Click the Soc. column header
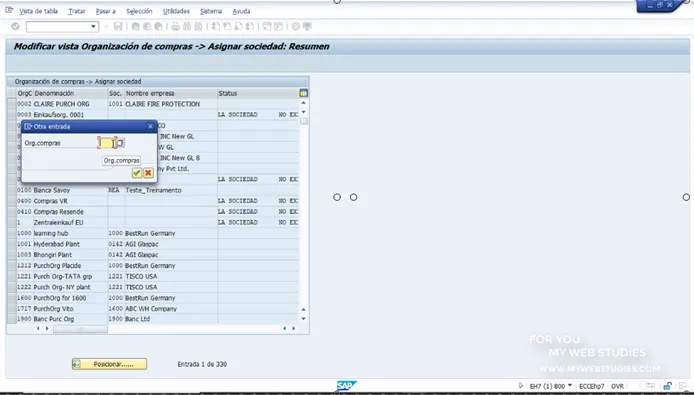This screenshot has height=395, width=694. point(116,93)
